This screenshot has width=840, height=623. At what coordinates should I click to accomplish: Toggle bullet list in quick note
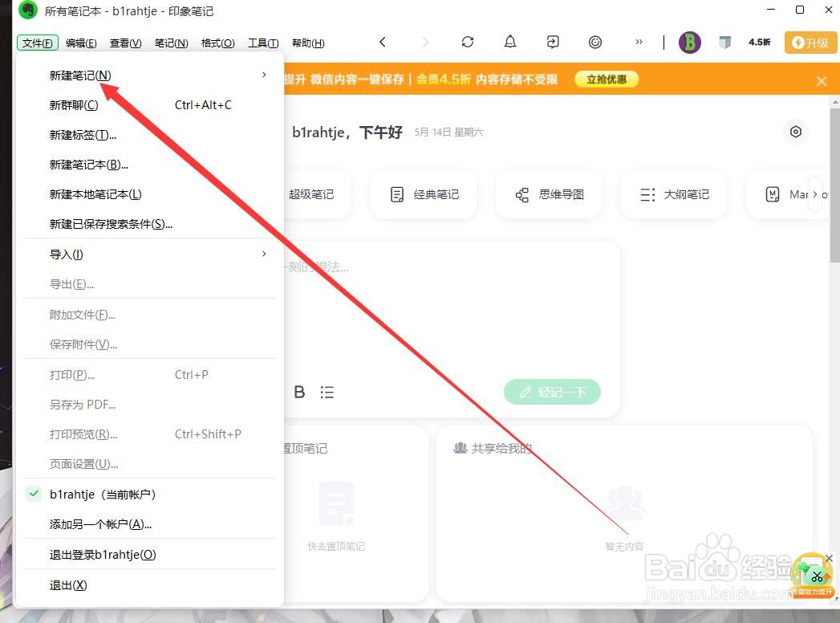tap(327, 392)
